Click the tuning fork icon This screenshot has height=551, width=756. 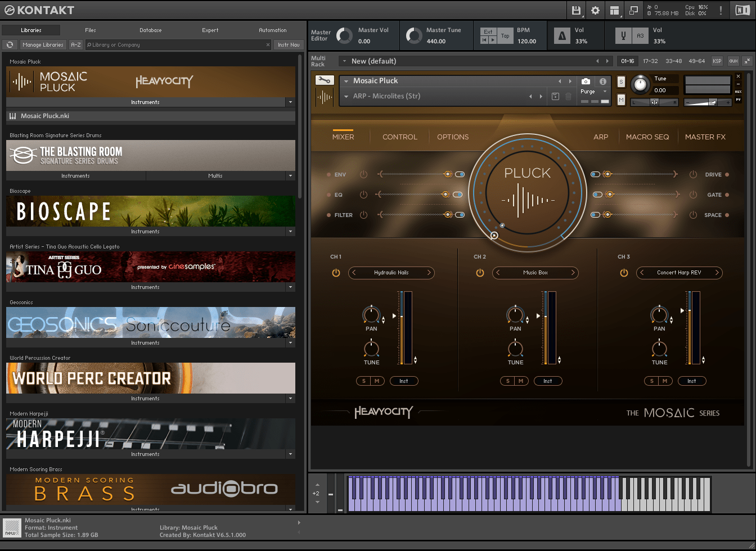(x=623, y=35)
